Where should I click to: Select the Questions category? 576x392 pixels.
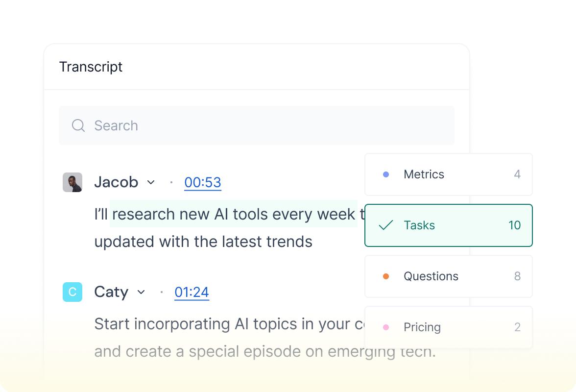pyautogui.click(x=448, y=276)
